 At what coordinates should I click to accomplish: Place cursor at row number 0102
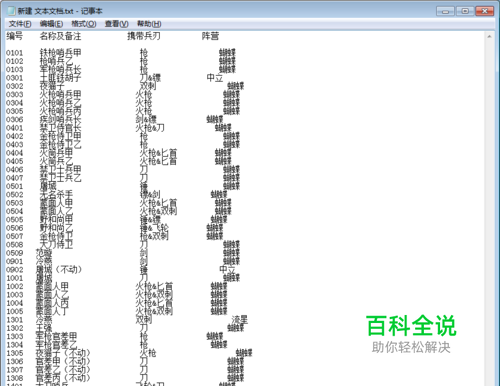[15, 61]
